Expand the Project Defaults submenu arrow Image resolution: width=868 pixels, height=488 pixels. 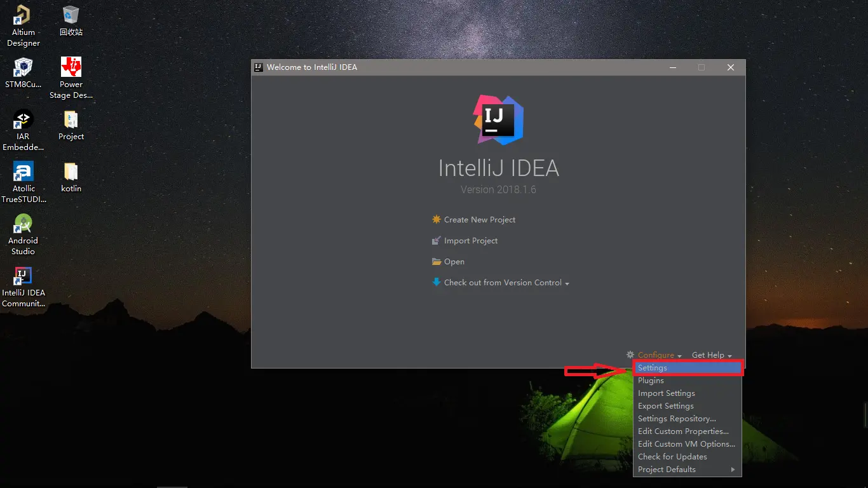tap(733, 470)
